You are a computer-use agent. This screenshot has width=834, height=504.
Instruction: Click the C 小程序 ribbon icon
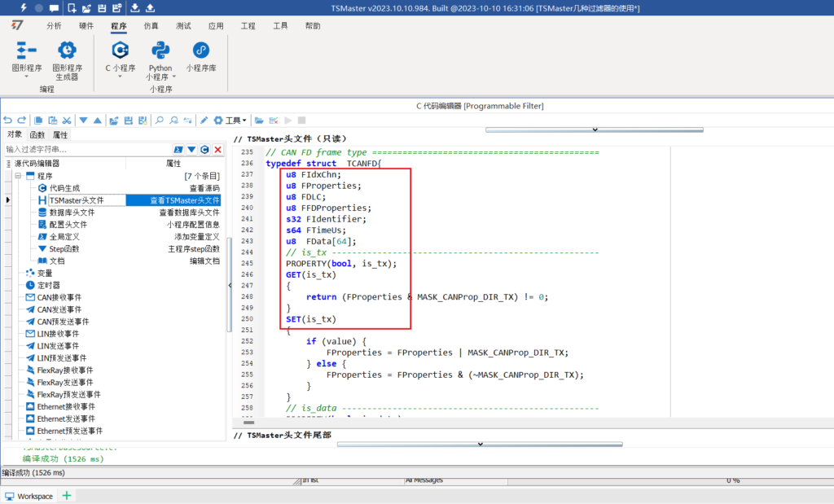click(121, 50)
